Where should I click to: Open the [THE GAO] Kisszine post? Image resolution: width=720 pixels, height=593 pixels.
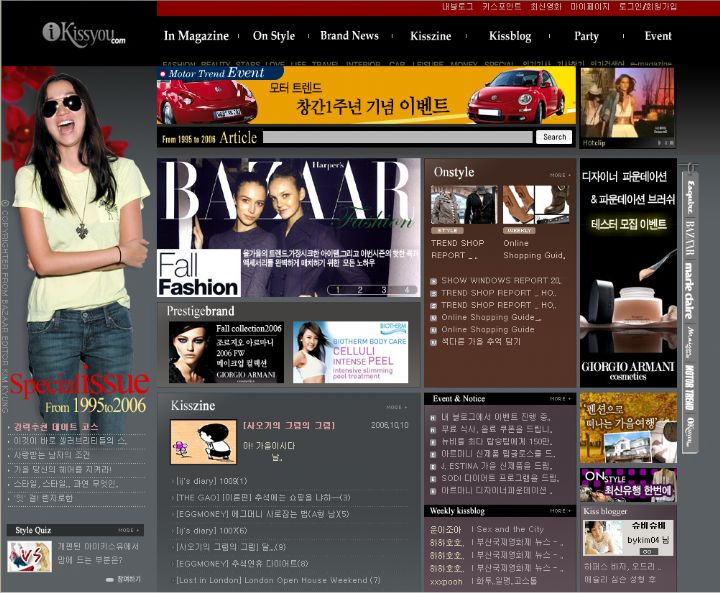click(x=263, y=497)
